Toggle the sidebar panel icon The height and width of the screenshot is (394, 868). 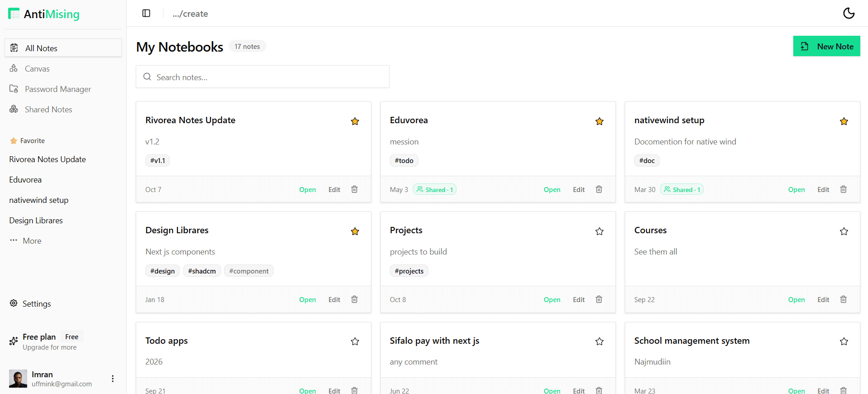point(146,13)
